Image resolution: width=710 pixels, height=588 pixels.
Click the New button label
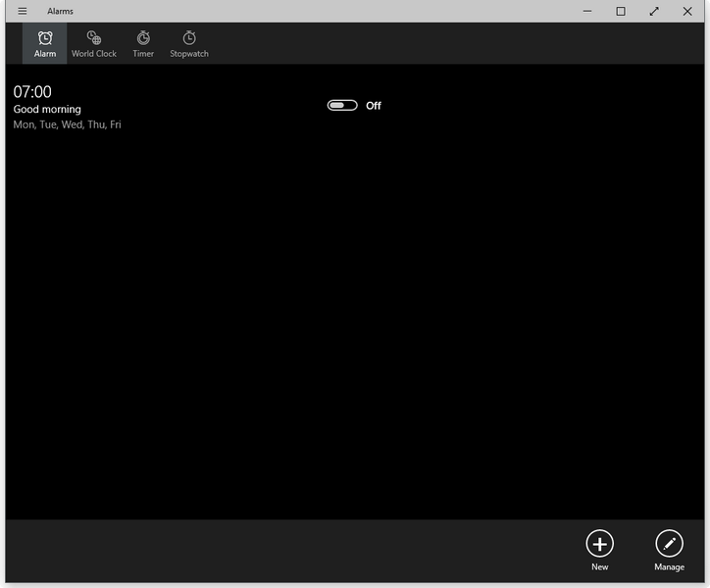[599, 567]
